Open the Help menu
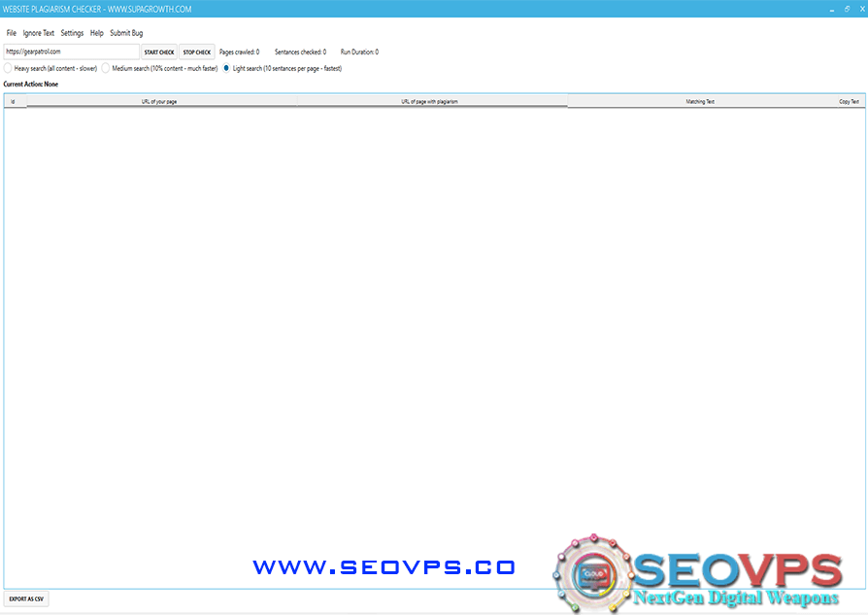 click(x=97, y=33)
